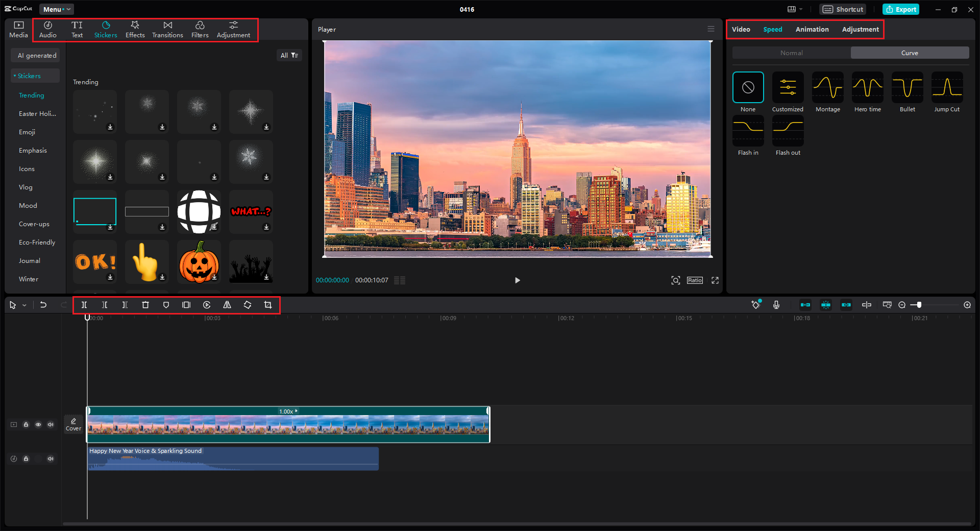
Task: Select the pumpkin sticker thumbnail
Action: pos(199,262)
